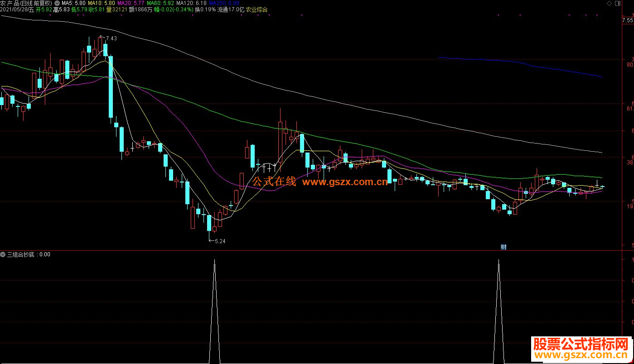634x364 pixels.
Task: Click the 7.55 price axis label
Action: point(628,20)
